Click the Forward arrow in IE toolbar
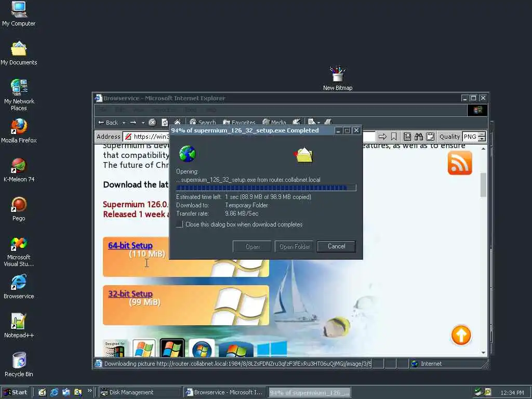532x399 pixels. (134, 123)
